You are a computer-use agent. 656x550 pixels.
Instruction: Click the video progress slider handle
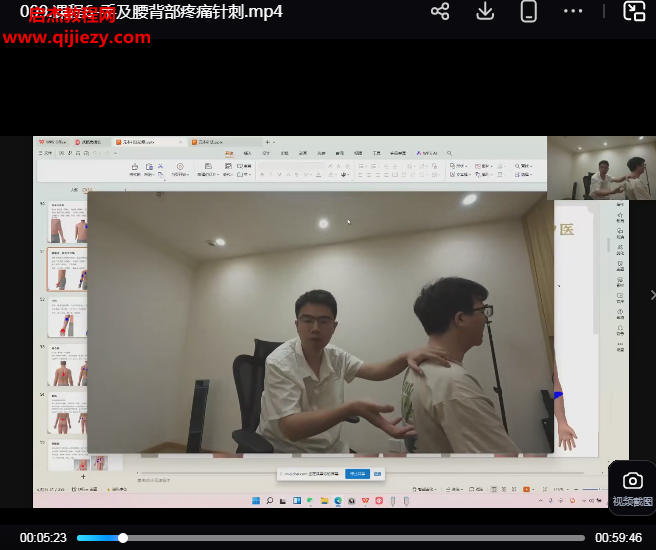point(123,538)
